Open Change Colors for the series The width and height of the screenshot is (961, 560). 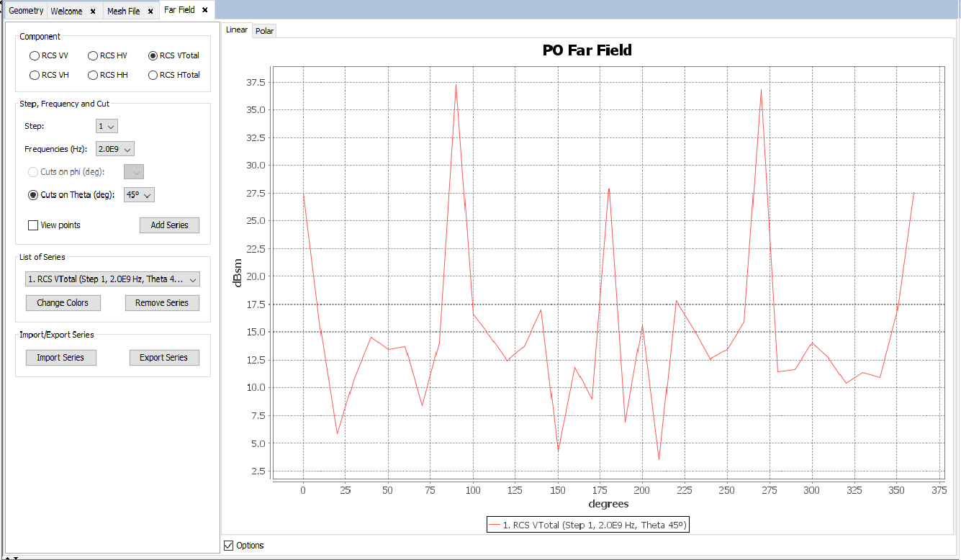63,303
